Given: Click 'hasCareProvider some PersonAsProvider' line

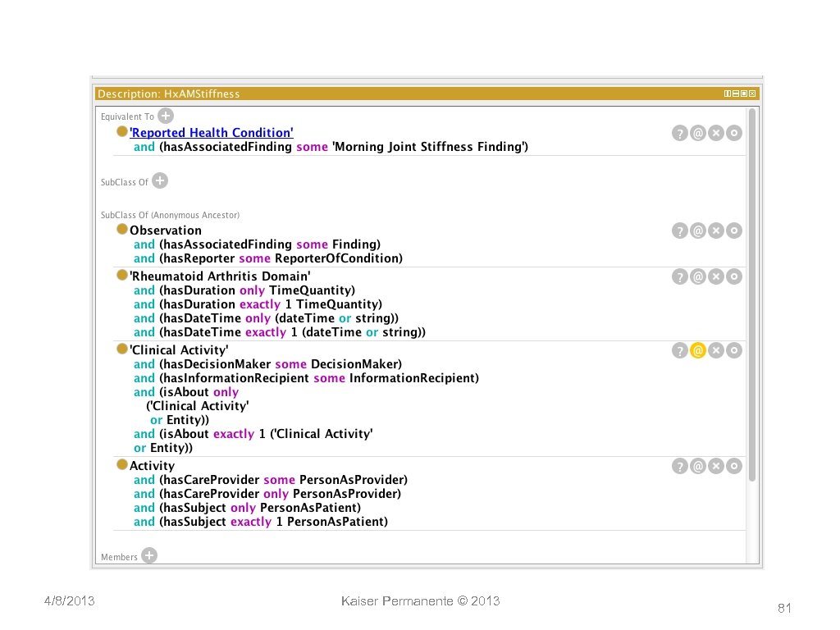Looking at the screenshot, I should coord(271,480).
